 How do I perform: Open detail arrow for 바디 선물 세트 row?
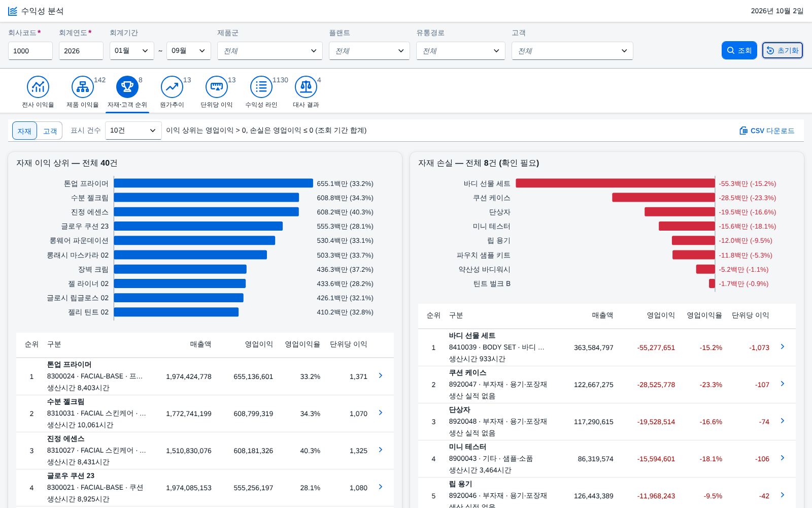(x=783, y=346)
